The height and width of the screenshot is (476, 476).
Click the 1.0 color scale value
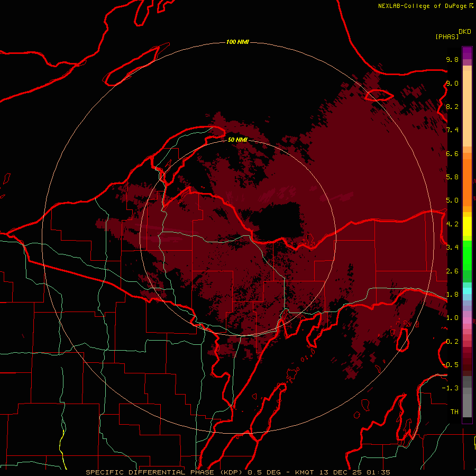(x=452, y=318)
